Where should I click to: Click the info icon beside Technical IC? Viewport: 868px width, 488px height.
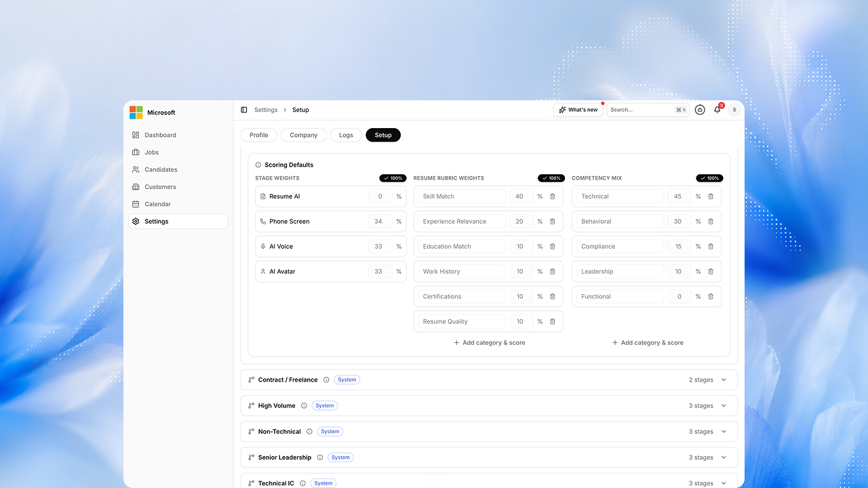302,483
